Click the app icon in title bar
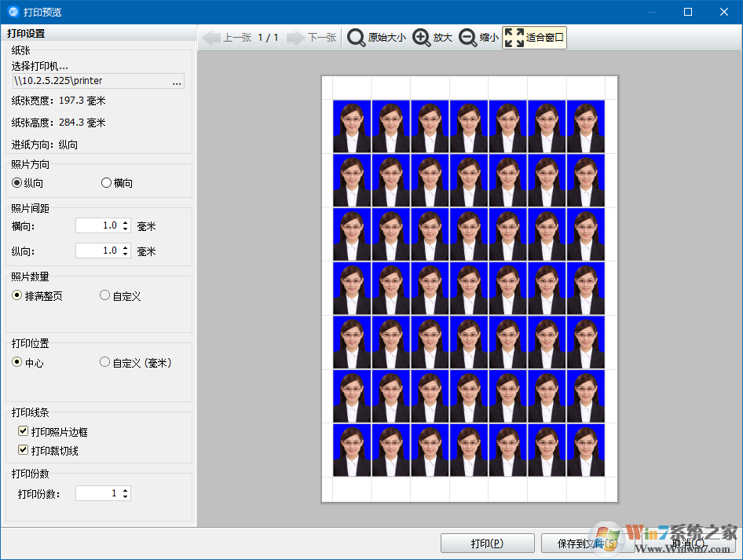Viewport: 743px width, 560px height. point(13,11)
